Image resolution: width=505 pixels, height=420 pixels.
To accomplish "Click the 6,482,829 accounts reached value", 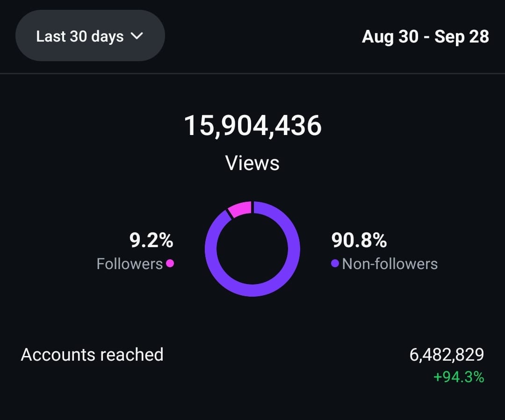I will (x=447, y=355).
